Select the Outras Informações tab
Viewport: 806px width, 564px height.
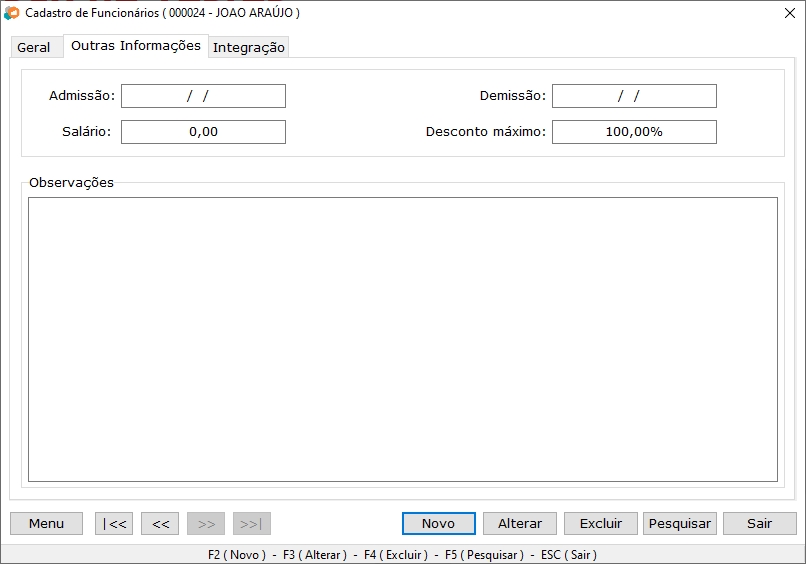tap(136, 46)
